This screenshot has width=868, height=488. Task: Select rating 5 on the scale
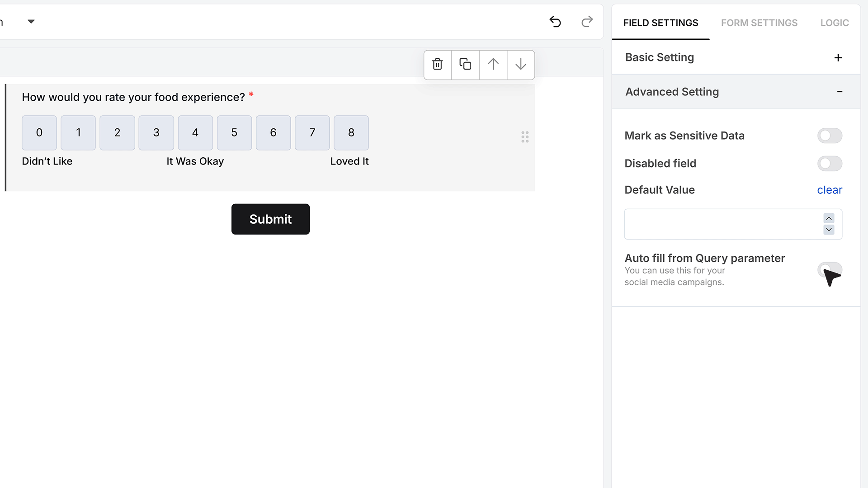click(234, 133)
